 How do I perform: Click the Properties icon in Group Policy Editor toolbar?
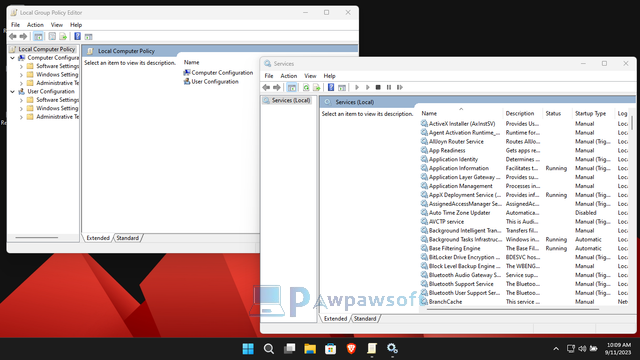(x=52, y=36)
